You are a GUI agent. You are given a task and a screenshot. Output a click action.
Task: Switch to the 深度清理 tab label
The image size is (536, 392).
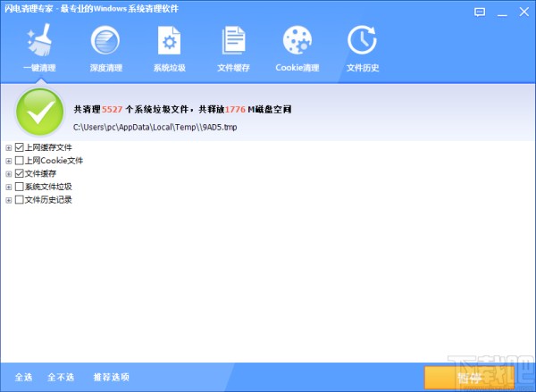coord(106,68)
